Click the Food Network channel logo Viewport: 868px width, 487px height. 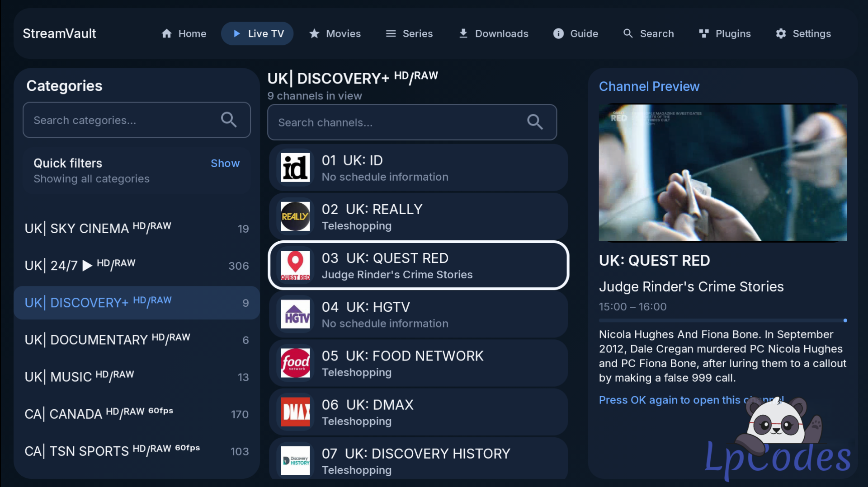(x=295, y=363)
